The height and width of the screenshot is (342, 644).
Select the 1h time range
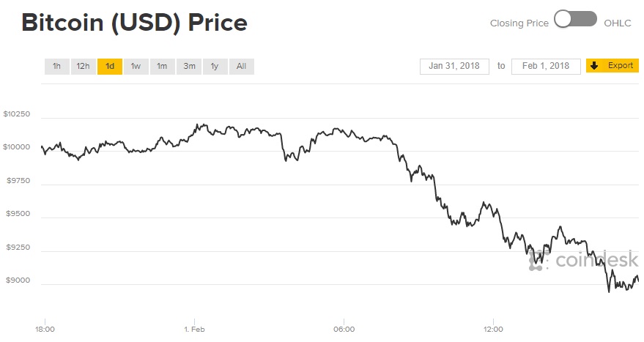tap(56, 67)
